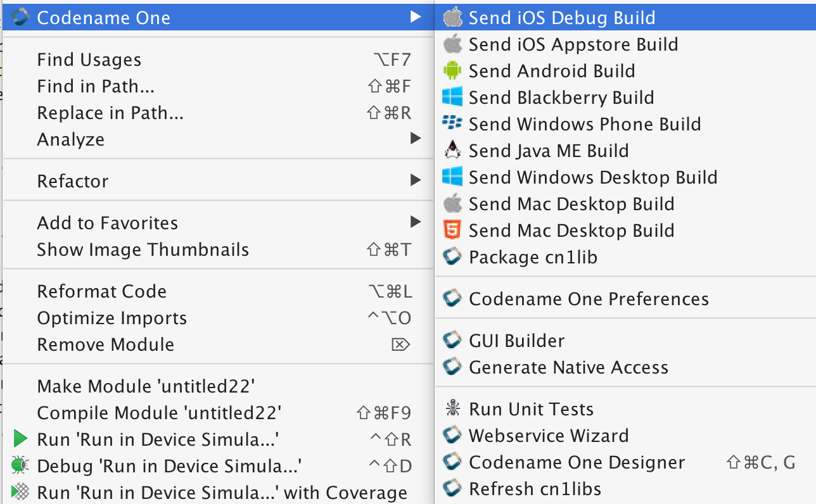Click the coverage icon beside Run with Coverage
This screenshot has width=816, height=504.
click(20, 492)
